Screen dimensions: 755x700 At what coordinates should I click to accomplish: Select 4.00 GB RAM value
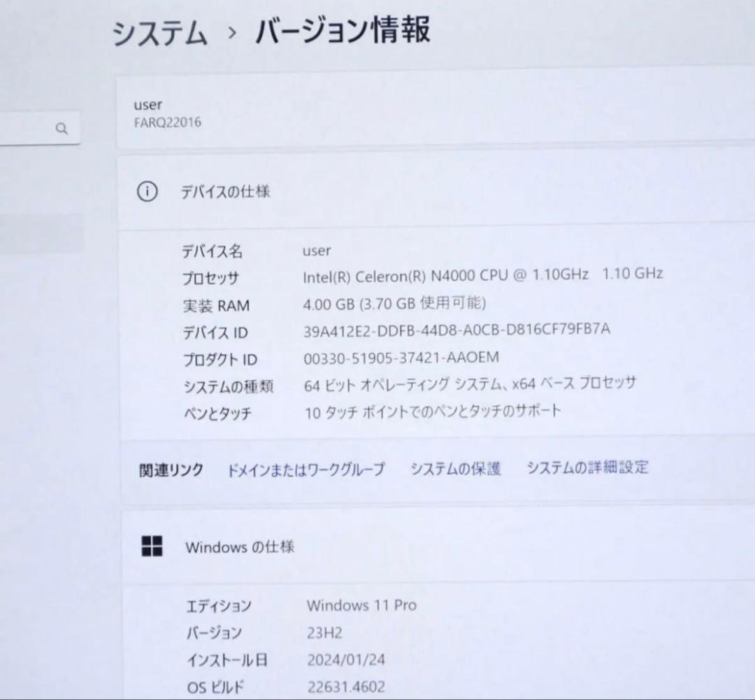click(x=394, y=304)
